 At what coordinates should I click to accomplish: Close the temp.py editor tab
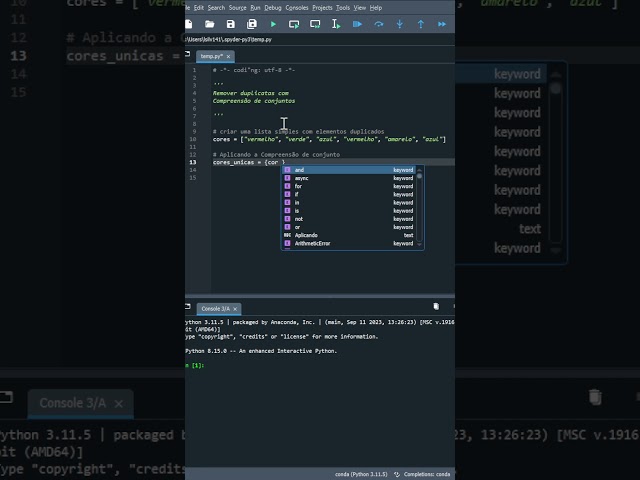click(229, 57)
